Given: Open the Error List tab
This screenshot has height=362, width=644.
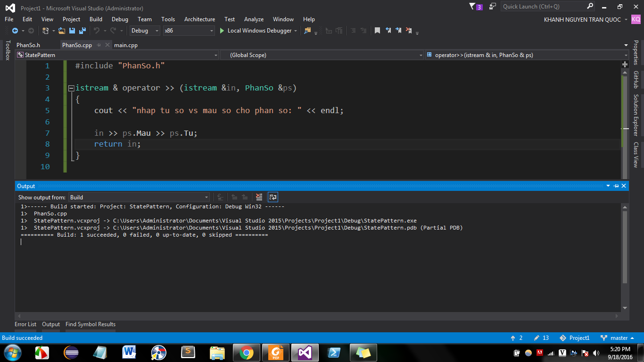Looking at the screenshot, I should click(x=25, y=324).
